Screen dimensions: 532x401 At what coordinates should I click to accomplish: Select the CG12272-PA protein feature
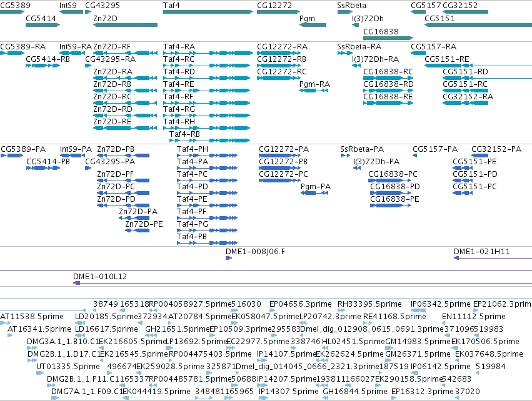tap(279, 156)
